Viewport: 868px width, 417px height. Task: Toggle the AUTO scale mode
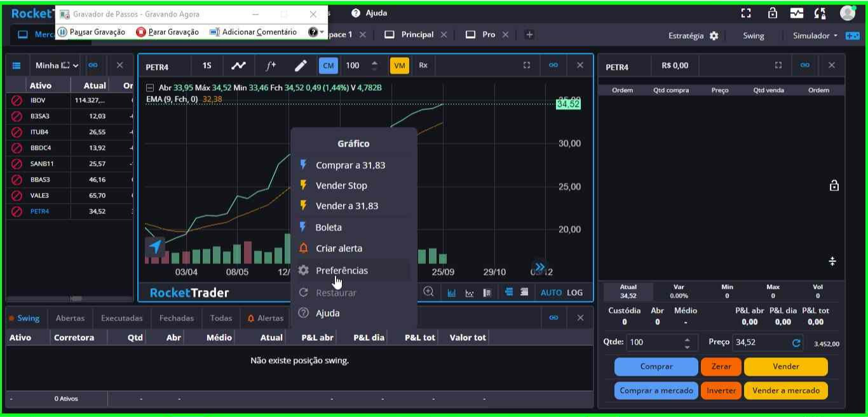(551, 293)
